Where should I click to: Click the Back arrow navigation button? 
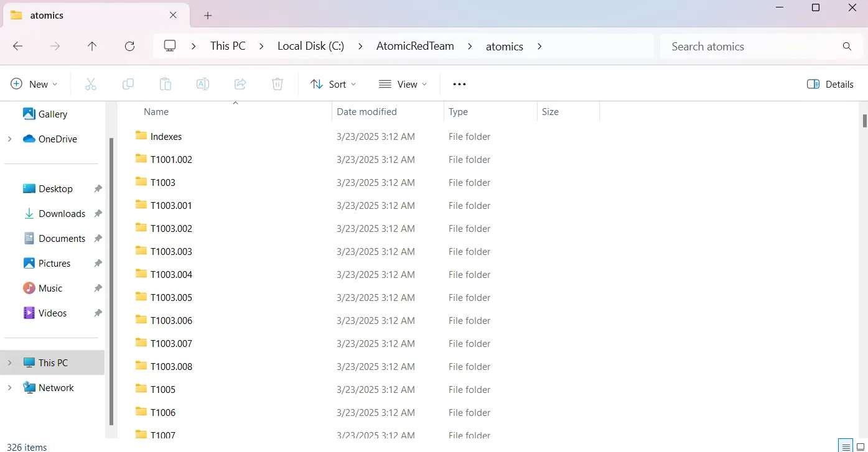18,46
